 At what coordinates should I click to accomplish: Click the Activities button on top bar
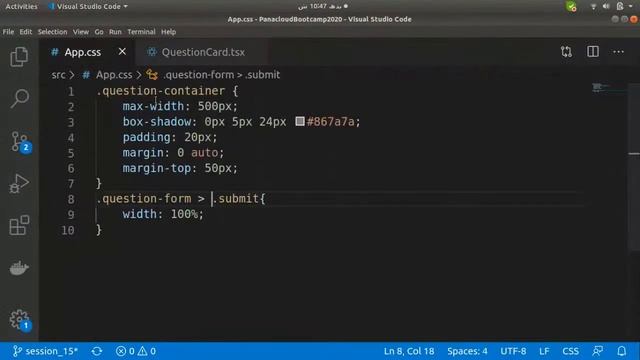click(21, 7)
